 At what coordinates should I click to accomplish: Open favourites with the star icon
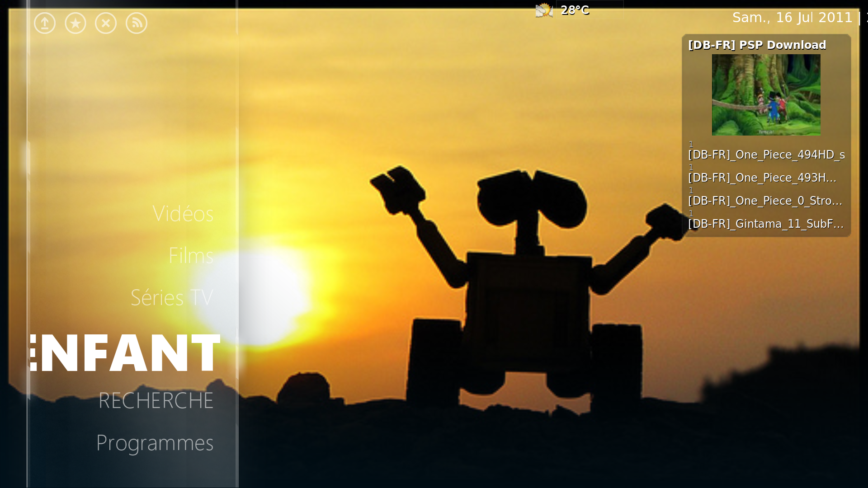pyautogui.click(x=75, y=23)
